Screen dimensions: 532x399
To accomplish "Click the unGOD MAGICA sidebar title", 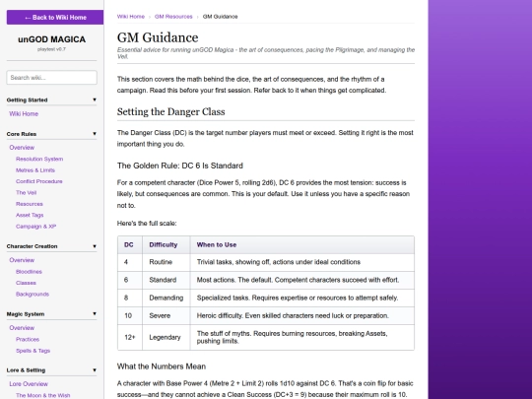I will 51,39.
